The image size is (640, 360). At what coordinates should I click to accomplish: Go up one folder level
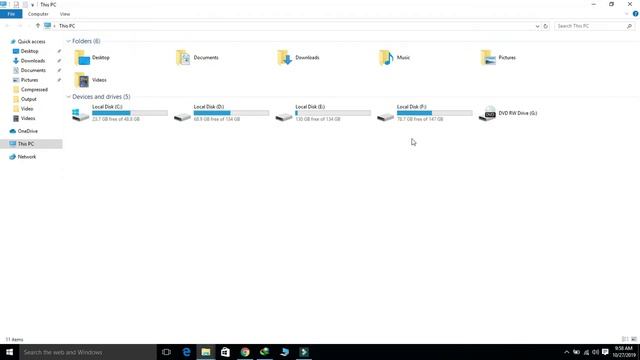click(x=38, y=26)
